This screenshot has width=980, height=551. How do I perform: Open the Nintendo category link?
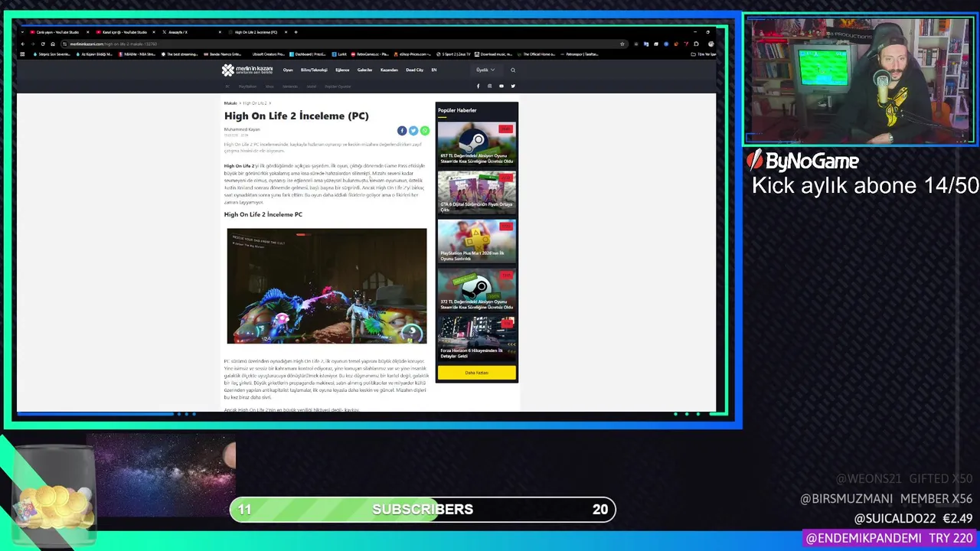tap(289, 86)
